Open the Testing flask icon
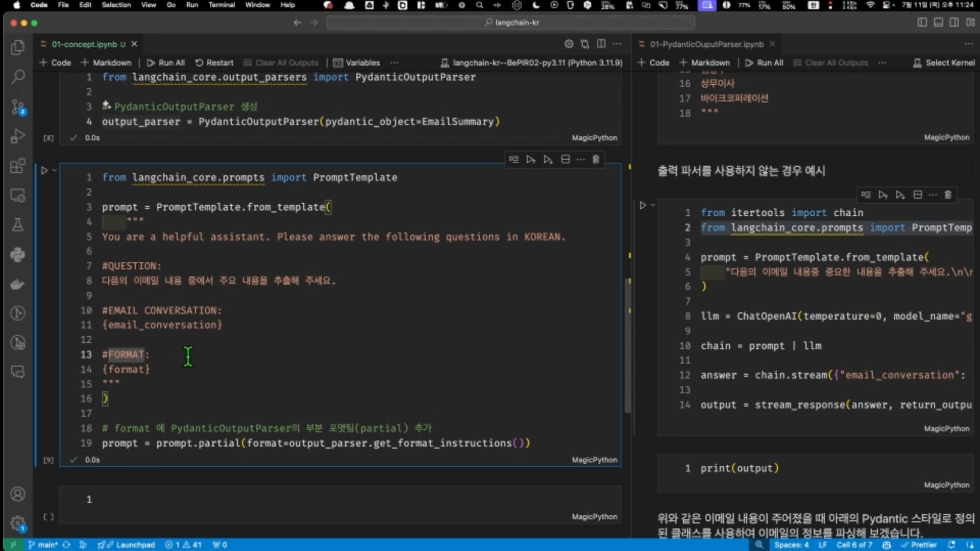Image resolution: width=980 pixels, height=551 pixels. pyautogui.click(x=17, y=225)
